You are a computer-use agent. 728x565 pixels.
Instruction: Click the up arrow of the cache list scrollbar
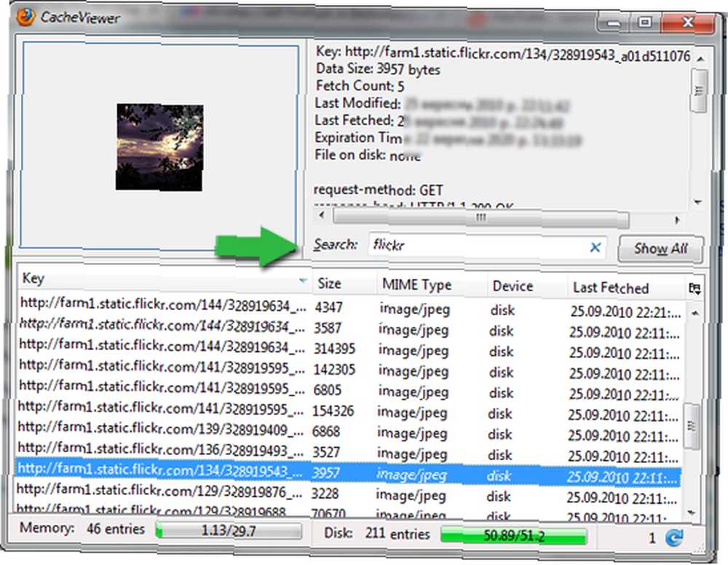(x=695, y=313)
